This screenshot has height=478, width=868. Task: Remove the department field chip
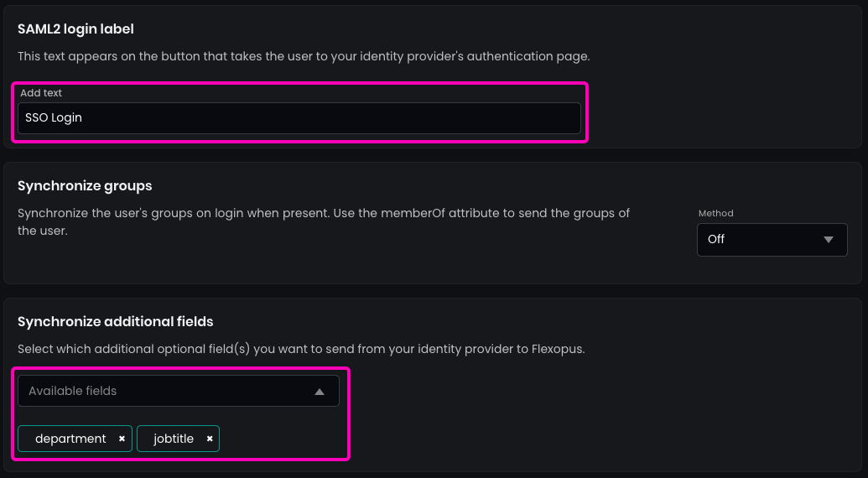[122, 439]
